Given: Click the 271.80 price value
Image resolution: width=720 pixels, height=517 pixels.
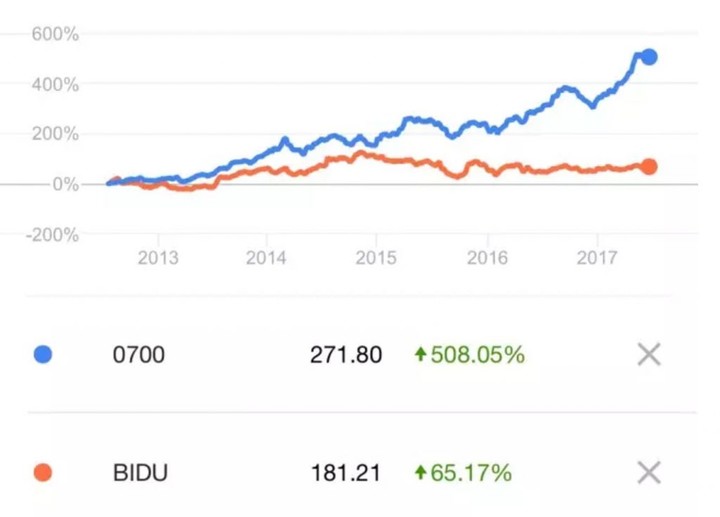Looking at the screenshot, I should pos(346,355).
